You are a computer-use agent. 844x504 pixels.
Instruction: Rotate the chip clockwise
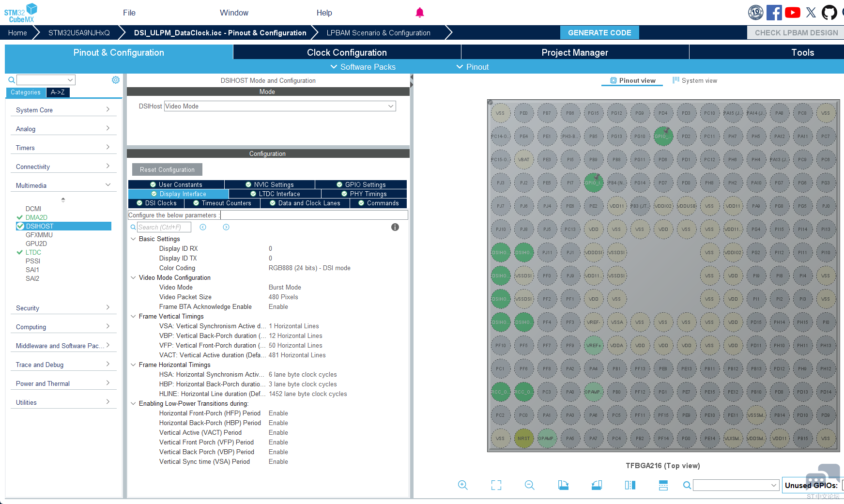(x=563, y=485)
